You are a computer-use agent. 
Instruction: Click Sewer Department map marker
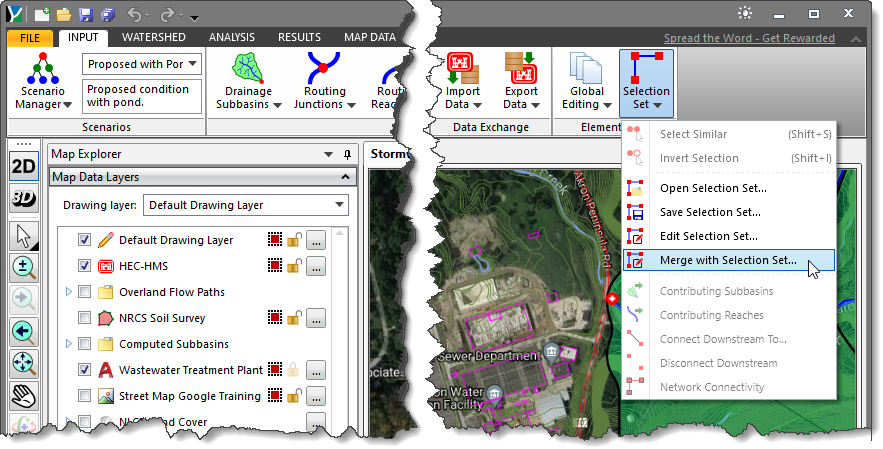pos(551,353)
